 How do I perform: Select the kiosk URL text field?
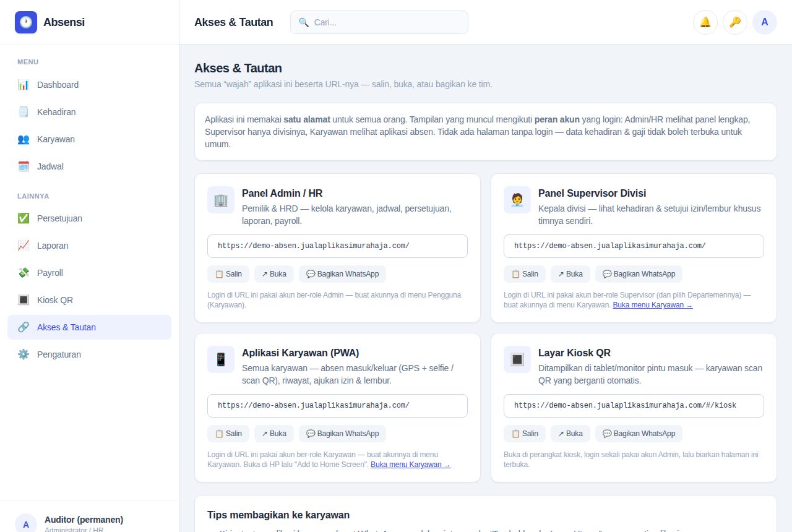point(634,406)
